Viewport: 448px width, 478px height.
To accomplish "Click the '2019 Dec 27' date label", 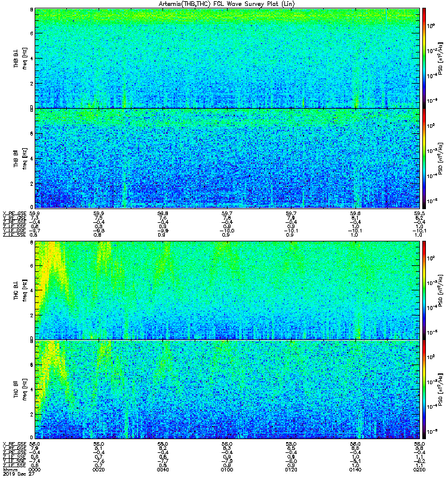I will pyautogui.click(x=19, y=474).
